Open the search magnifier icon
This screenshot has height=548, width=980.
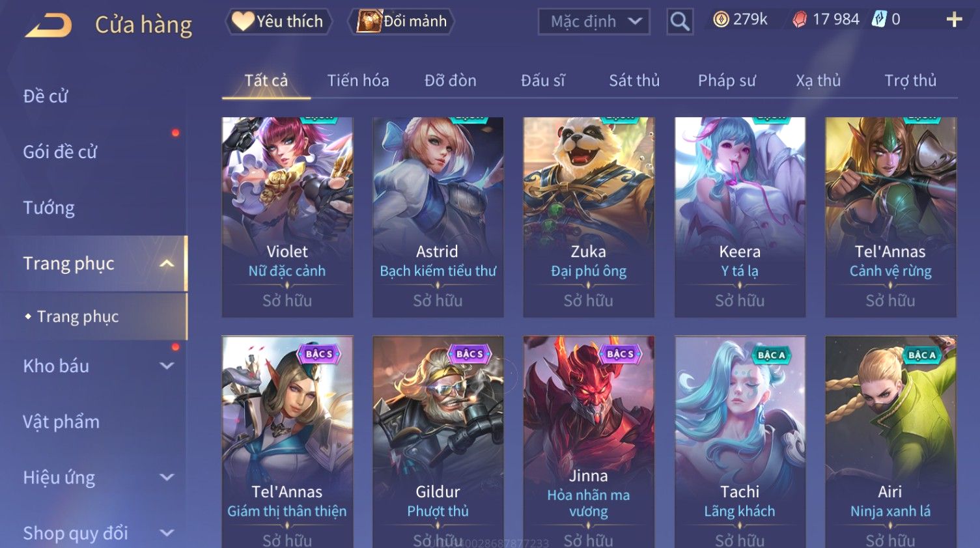[680, 21]
